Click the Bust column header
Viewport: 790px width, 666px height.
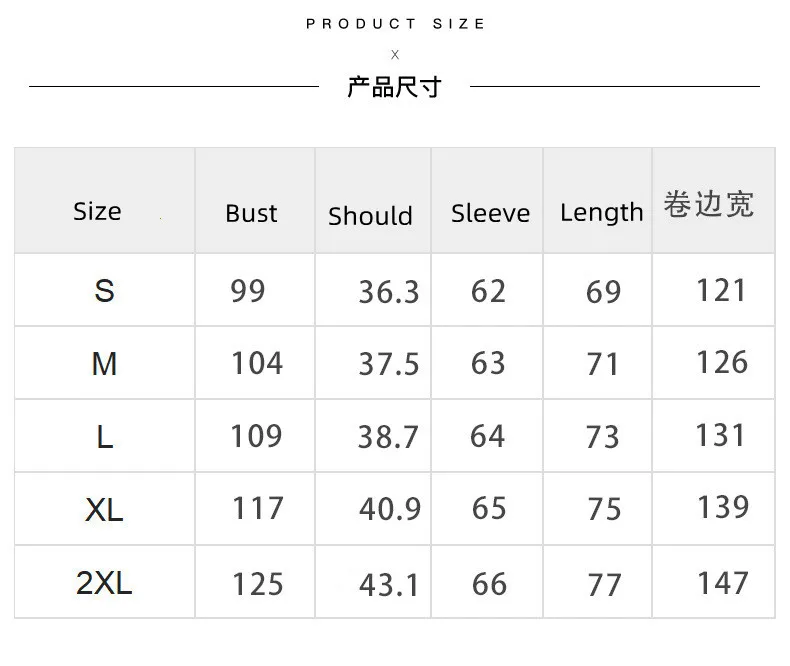[251, 214]
